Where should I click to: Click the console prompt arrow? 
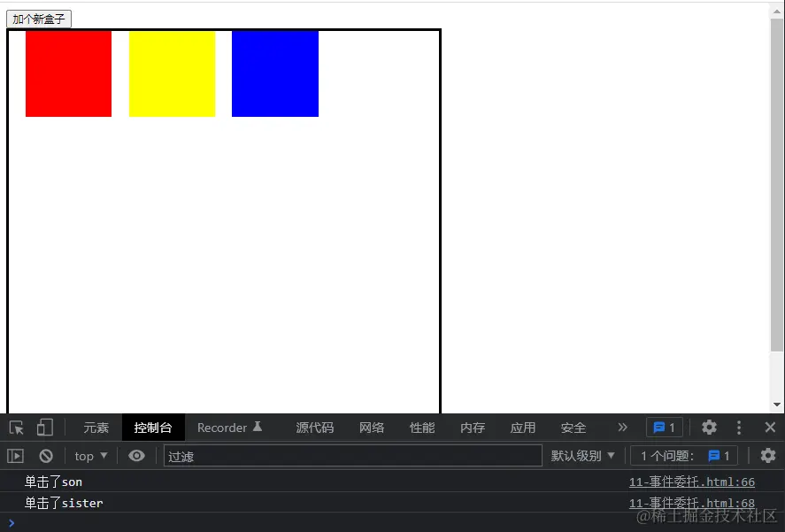[12, 523]
